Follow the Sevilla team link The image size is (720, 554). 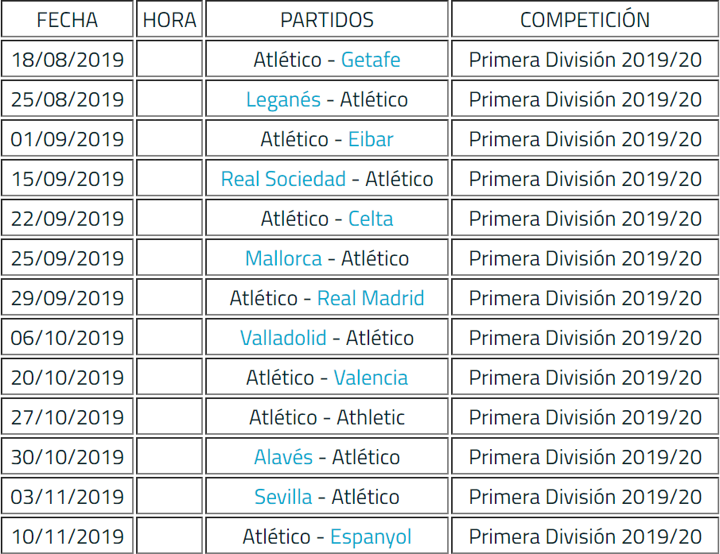point(283,497)
